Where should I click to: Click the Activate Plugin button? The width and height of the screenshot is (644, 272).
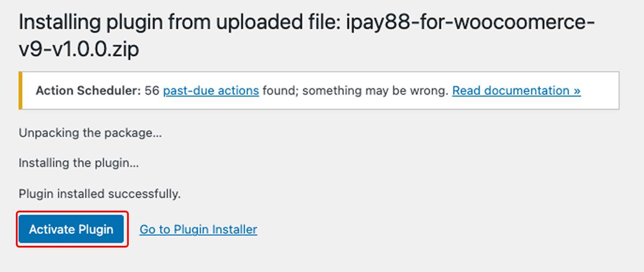[71, 229]
